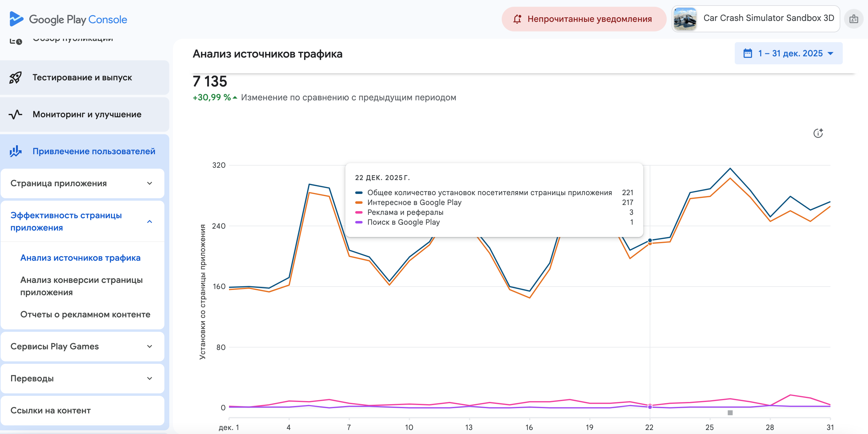Click the chart insights info icon
Image resolution: width=868 pixels, height=434 pixels.
tap(818, 133)
